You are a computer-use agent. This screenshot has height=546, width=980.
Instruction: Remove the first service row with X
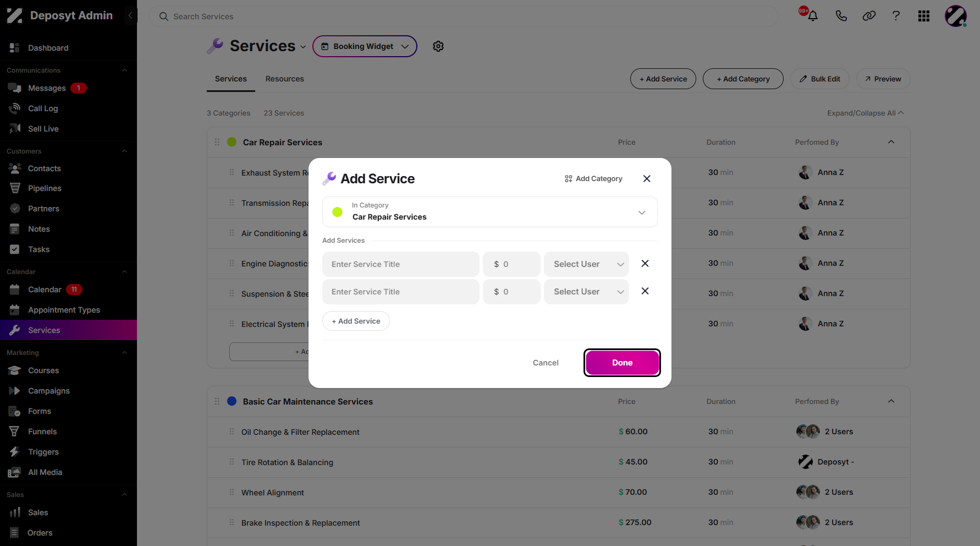645,264
